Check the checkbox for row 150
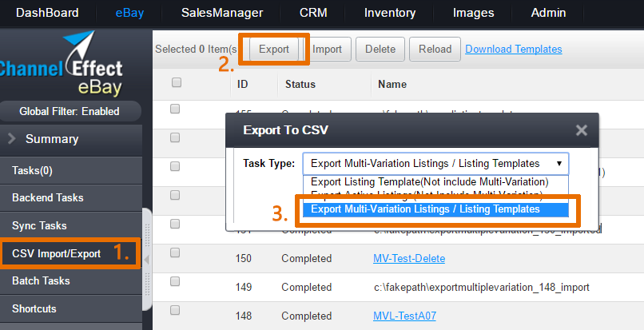This screenshot has width=644, height=330. (175, 252)
